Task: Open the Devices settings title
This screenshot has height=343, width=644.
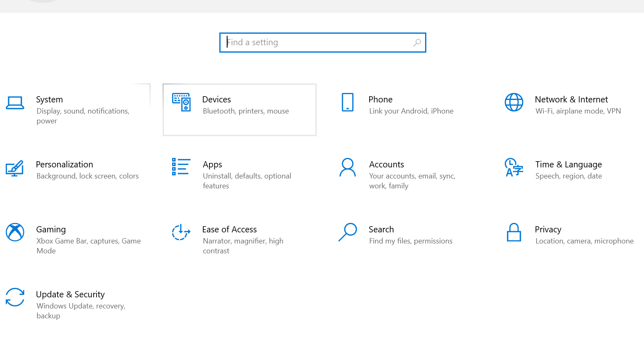Action: tap(216, 100)
